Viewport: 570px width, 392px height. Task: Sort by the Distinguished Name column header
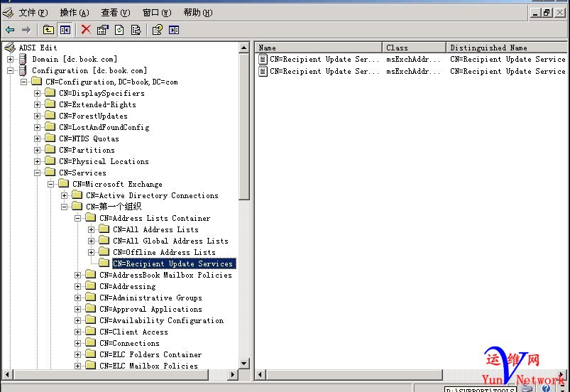tap(507, 48)
